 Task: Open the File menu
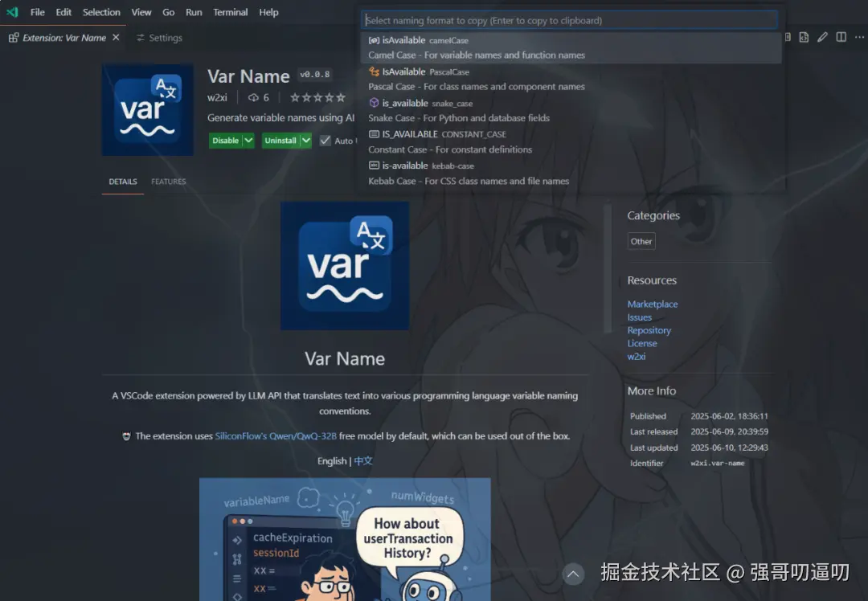coord(38,12)
